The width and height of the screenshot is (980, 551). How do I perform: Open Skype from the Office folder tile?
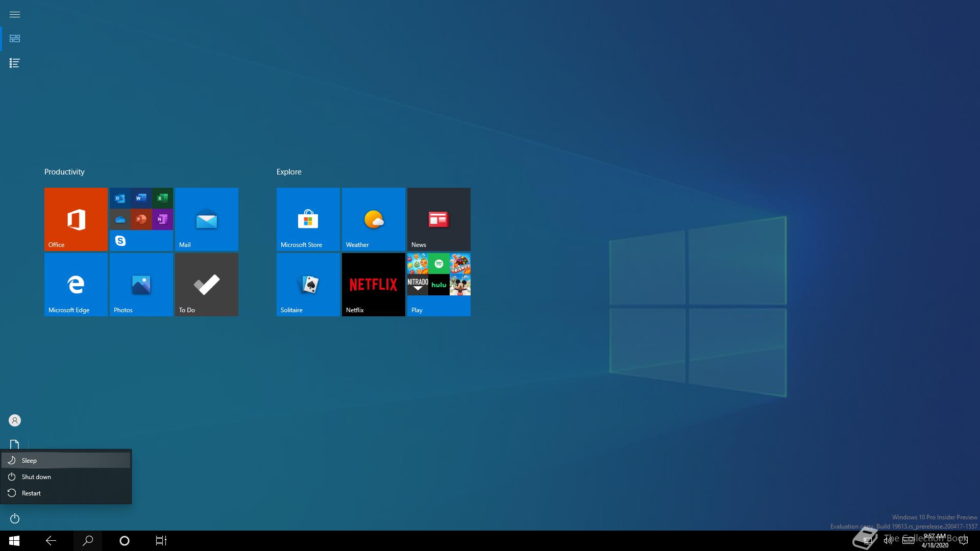[x=120, y=241]
